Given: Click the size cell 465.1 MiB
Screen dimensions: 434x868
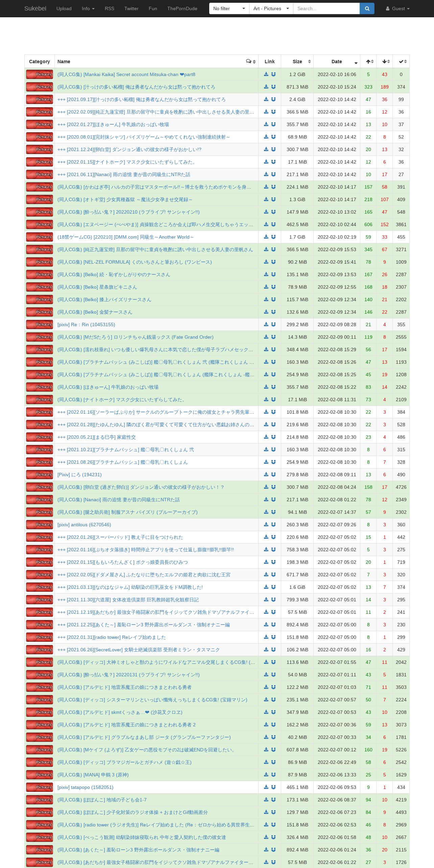Looking at the screenshot, I should 297,787.
